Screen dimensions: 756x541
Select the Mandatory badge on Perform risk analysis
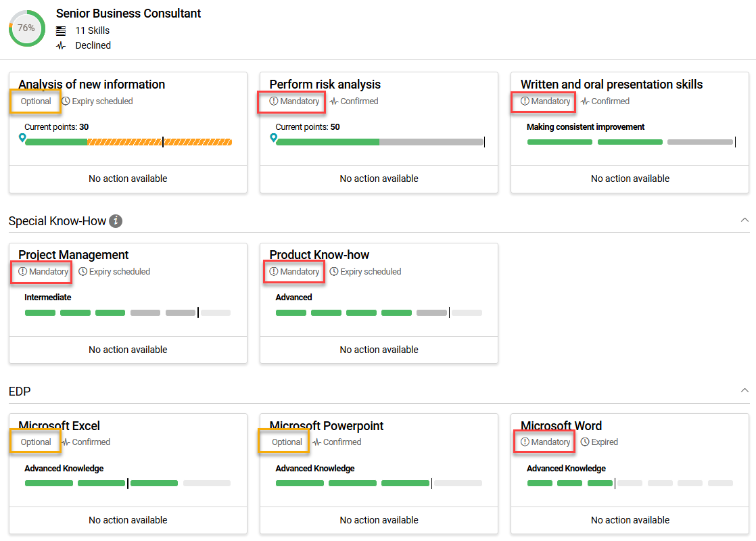click(291, 101)
